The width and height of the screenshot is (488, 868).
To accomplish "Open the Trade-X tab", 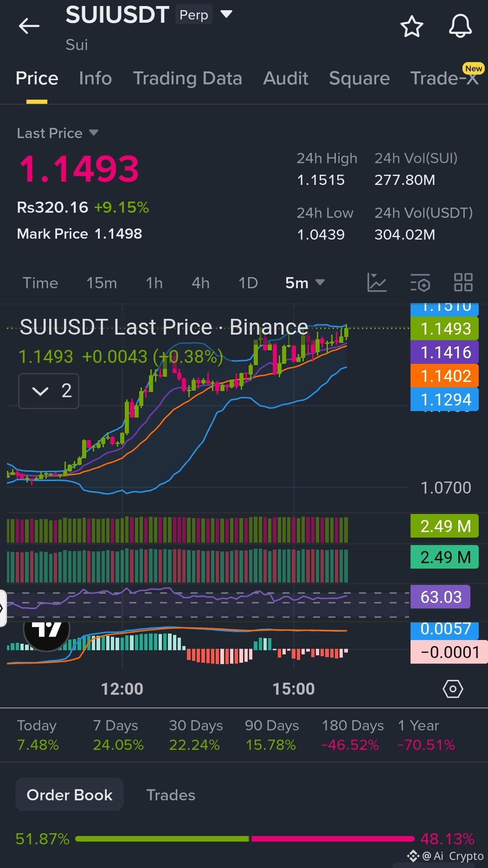I will [x=444, y=78].
